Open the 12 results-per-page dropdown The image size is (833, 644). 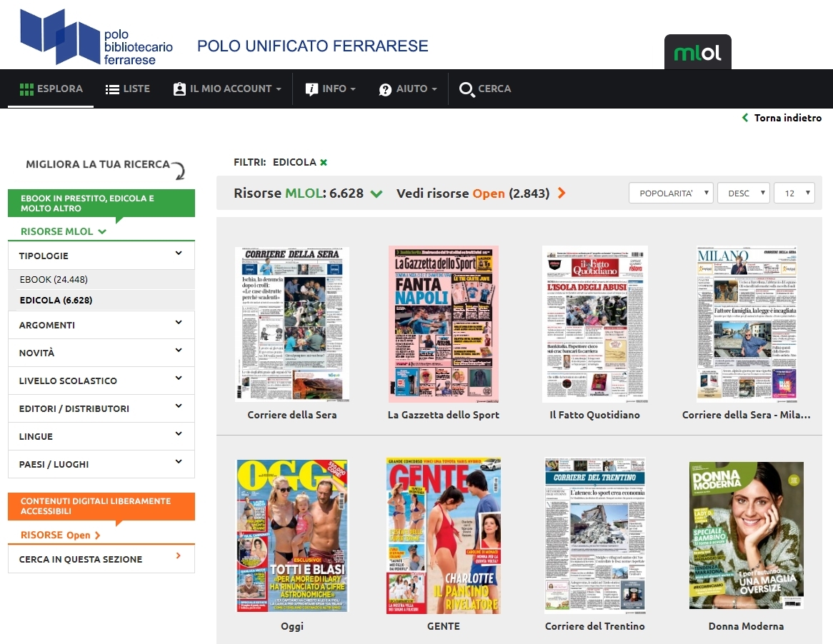tap(794, 193)
